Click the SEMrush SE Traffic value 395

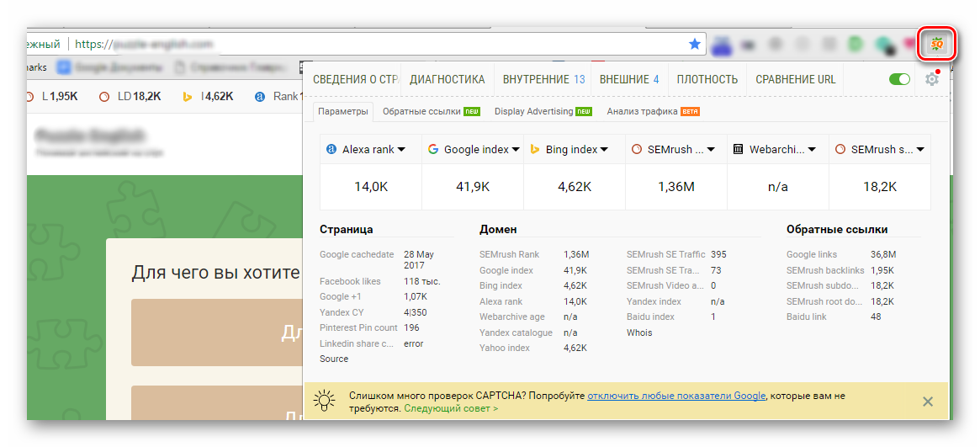click(718, 254)
